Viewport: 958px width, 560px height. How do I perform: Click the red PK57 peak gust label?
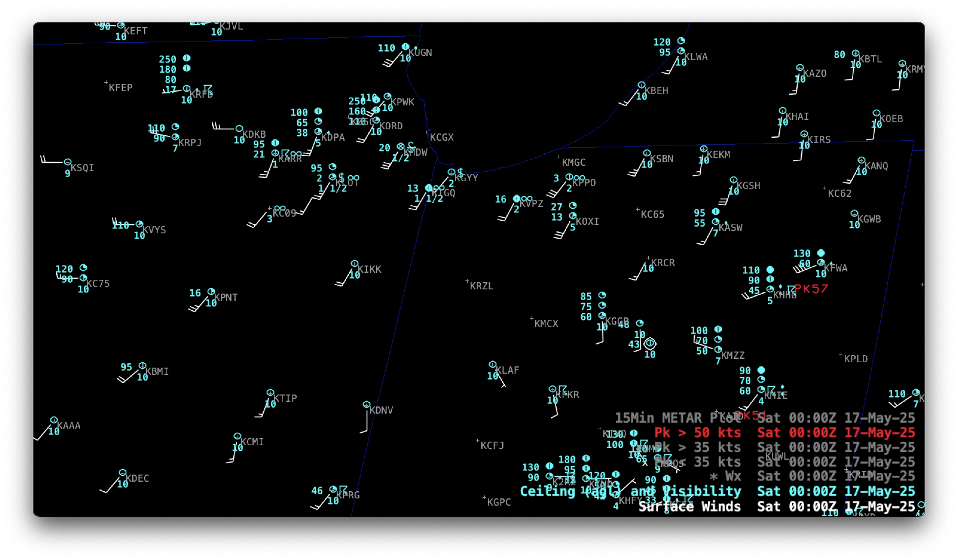point(811,289)
